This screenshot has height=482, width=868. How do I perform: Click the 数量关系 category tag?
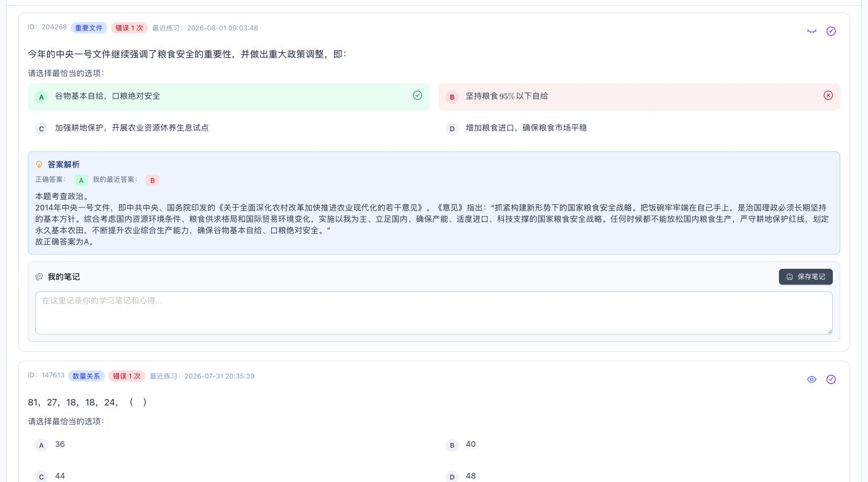(86, 376)
